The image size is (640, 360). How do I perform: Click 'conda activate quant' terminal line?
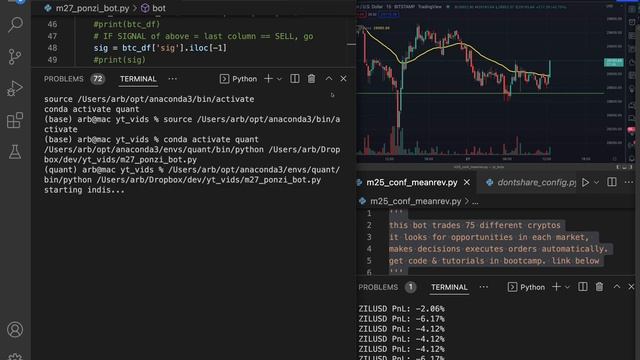pyautogui.click(x=91, y=109)
